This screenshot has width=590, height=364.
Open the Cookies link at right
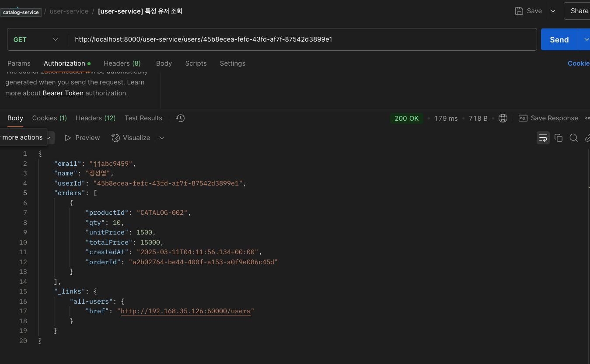(x=579, y=63)
